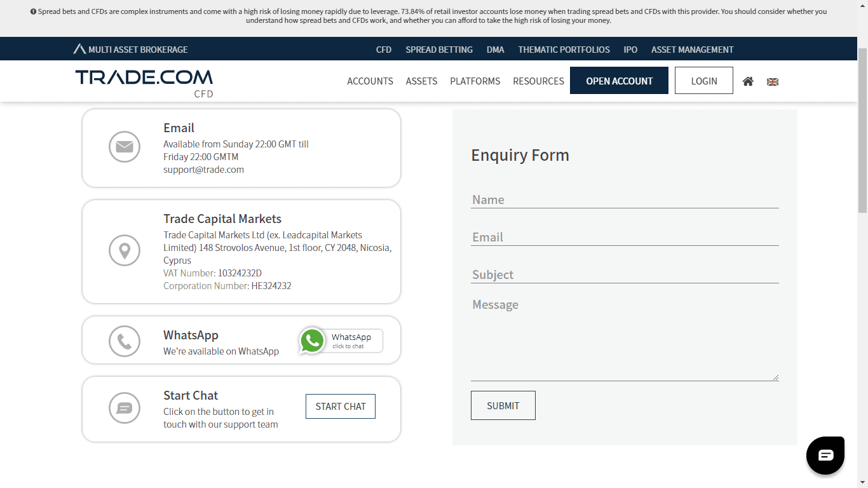The width and height of the screenshot is (868, 488).
Task: Focus the Subject input field
Action: point(625,274)
